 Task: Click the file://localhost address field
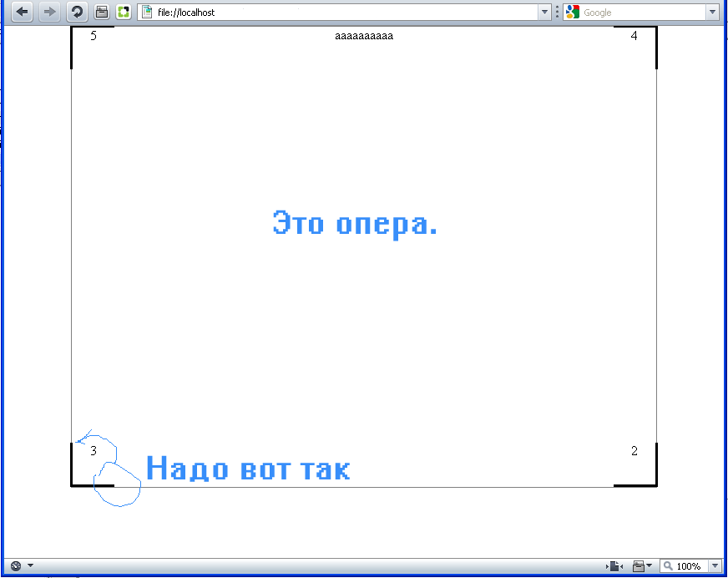tap(346, 12)
